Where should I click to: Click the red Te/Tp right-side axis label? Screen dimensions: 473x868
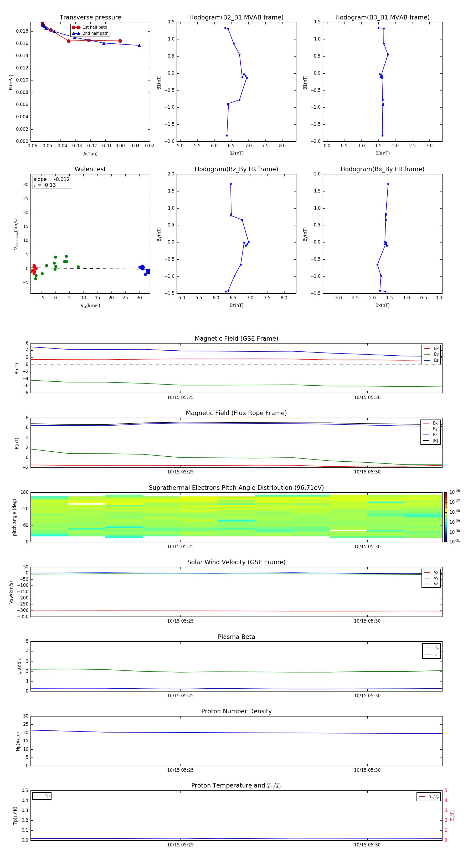(453, 815)
